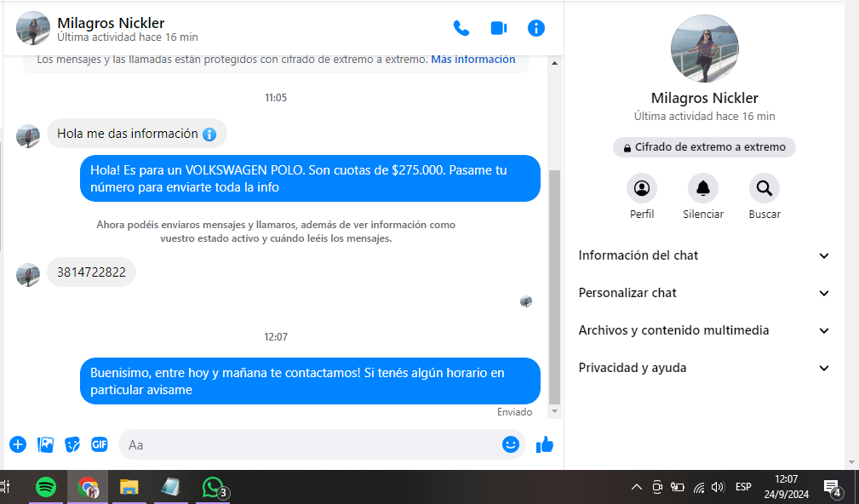Open the emoji picker in message box

pyautogui.click(x=510, y=444)
